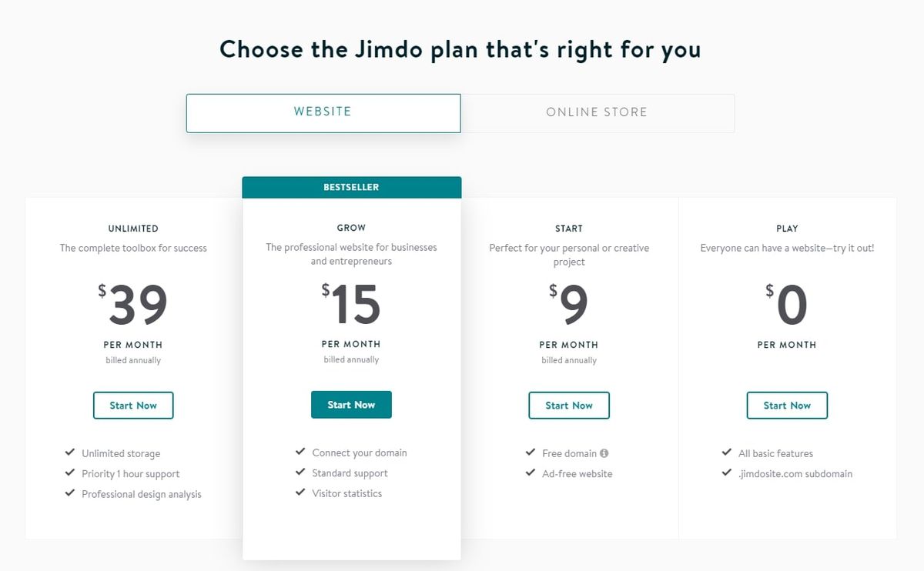Click checkmark icon beside Connect your domain
Image resolution: width=924 pixels, height=571 pixels.
click(300, 452)
